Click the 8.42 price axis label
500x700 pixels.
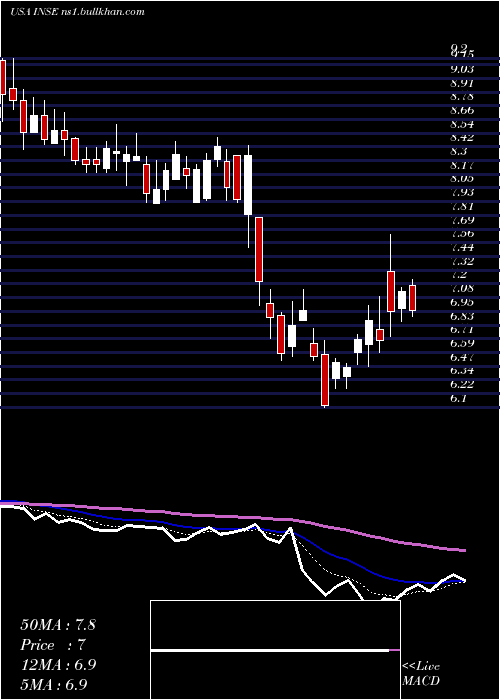[462, 138]
